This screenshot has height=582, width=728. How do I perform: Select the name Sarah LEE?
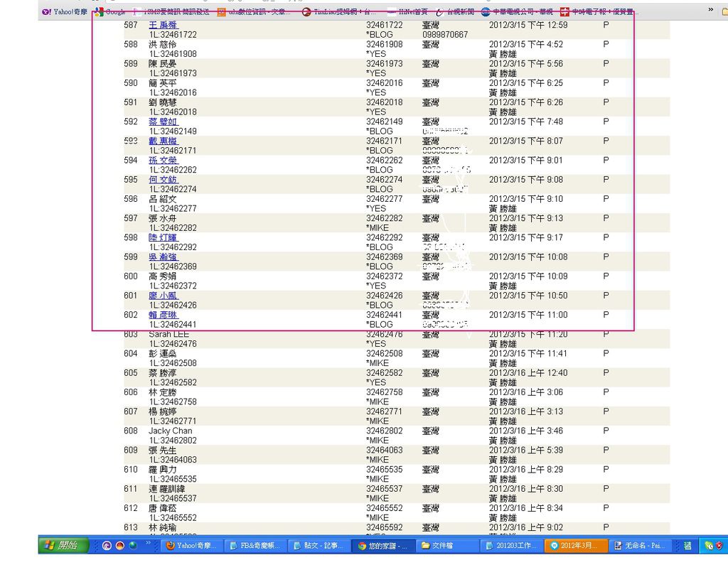169,334
